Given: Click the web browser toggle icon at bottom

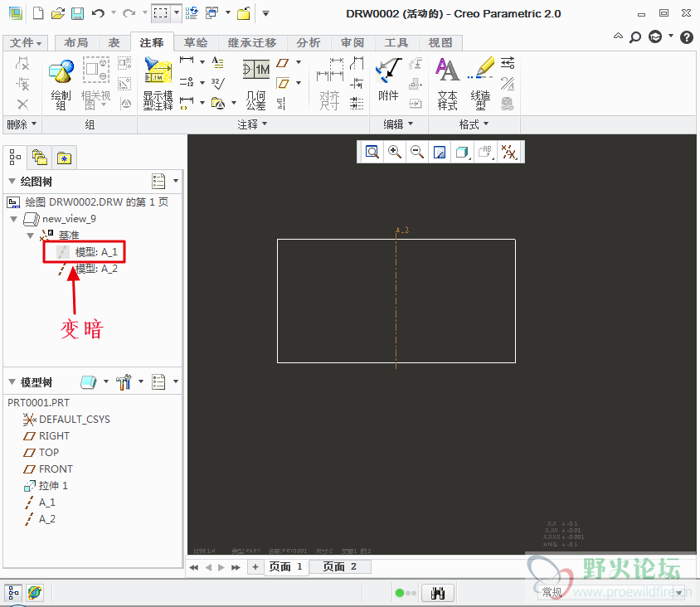Looking at the screenshot, I should [x=34, y=593].
